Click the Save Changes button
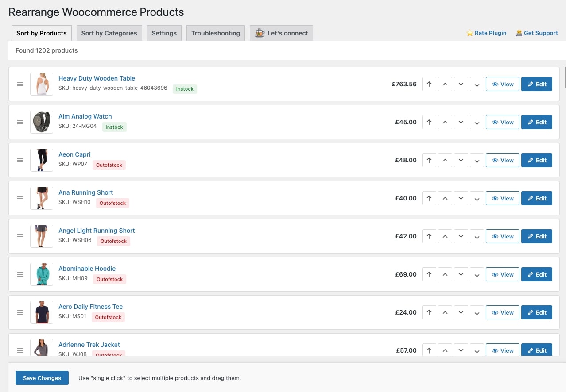This screenshot has height=392, width=566. click(42, 378)
